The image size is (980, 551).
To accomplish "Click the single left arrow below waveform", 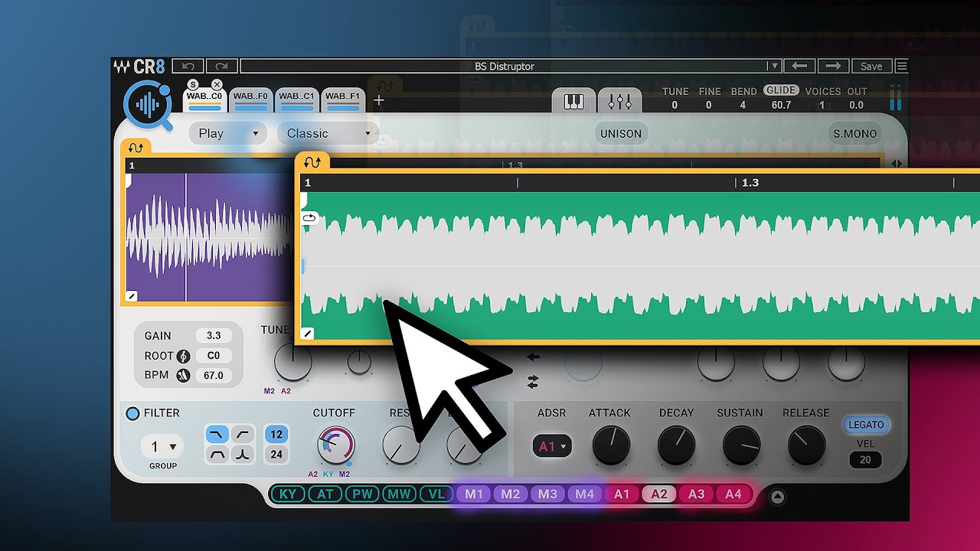I will (534, 357).
